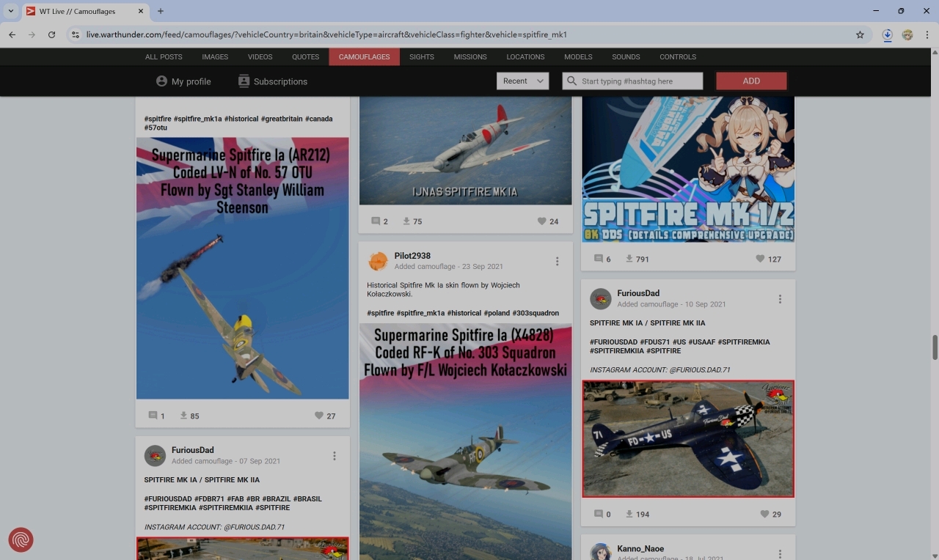This screenshot has width=939, height=560.
Task: Switch to ALL POSTS tab
Action: pyautogui.click(x=164, y=56)
